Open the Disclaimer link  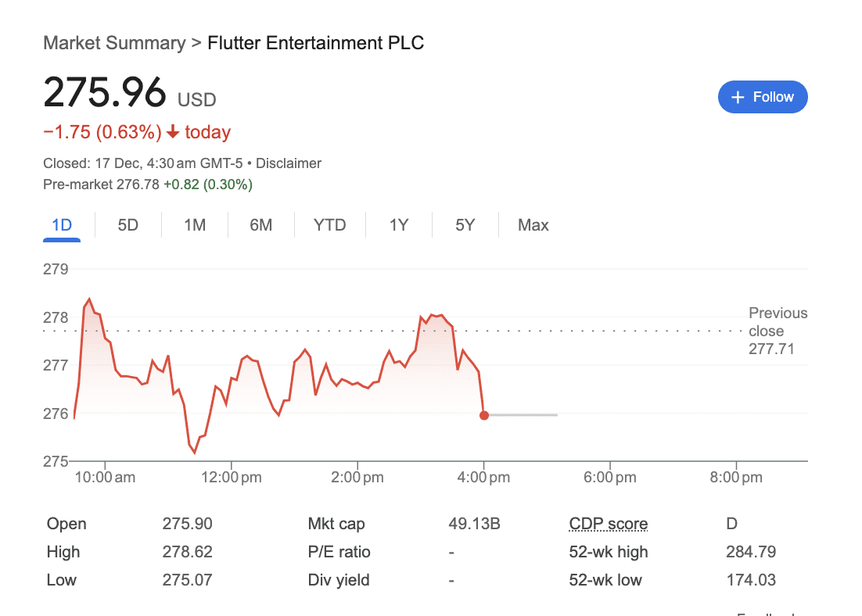pyautogui.click(x=289, y=163)
